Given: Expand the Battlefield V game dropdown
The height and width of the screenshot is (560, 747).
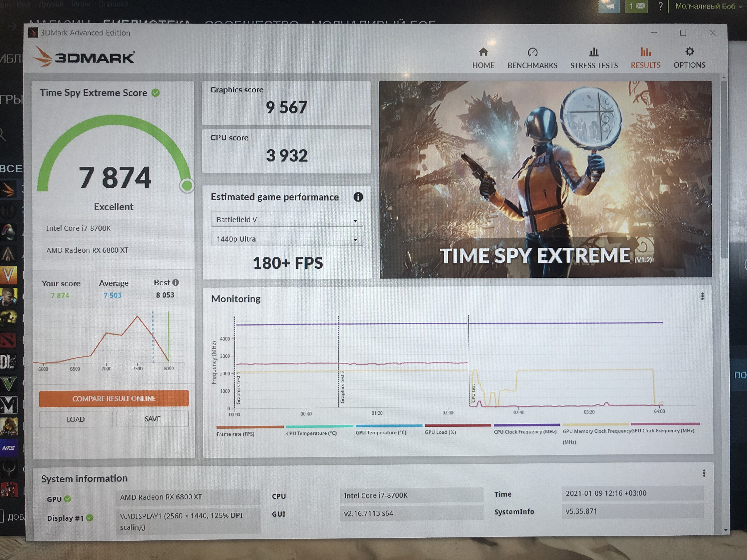Looking at the screenshot, I should (x=287, y=220).
